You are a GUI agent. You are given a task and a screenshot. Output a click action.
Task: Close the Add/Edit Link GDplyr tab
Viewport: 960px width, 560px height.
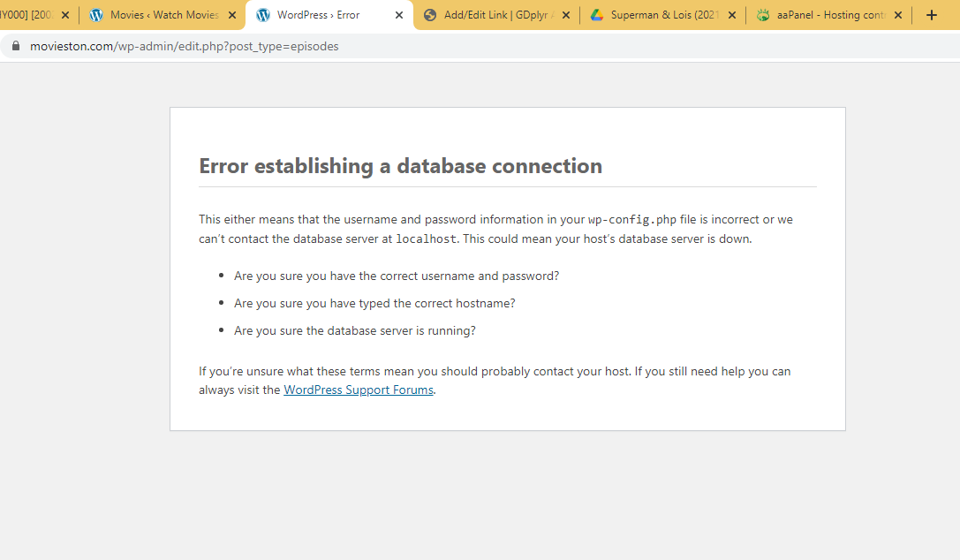(566, 15)
